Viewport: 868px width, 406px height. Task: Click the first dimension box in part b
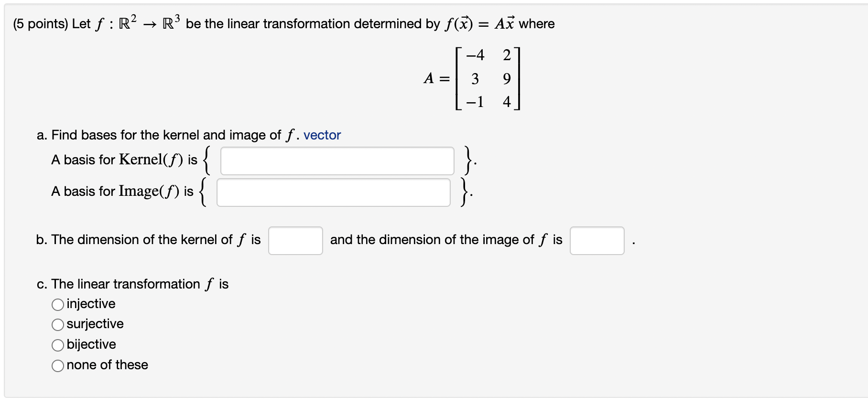(x=295, y=241)
